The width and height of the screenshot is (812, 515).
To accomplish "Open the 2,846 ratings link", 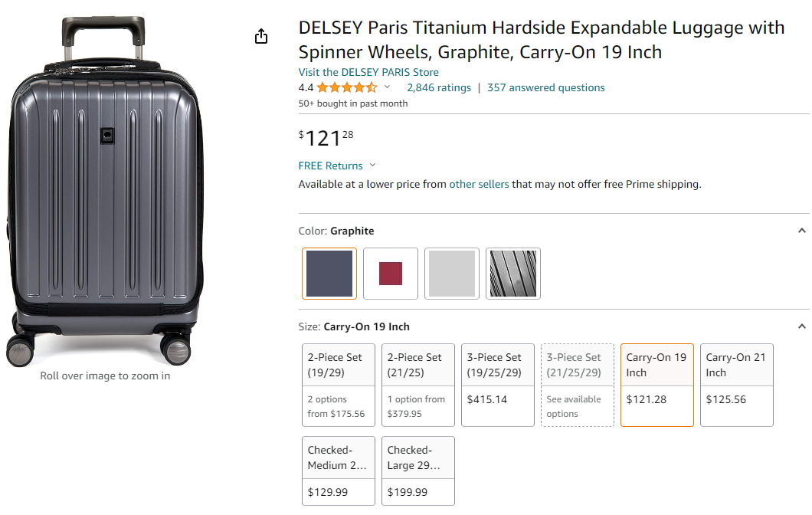I will click(439, 87).
